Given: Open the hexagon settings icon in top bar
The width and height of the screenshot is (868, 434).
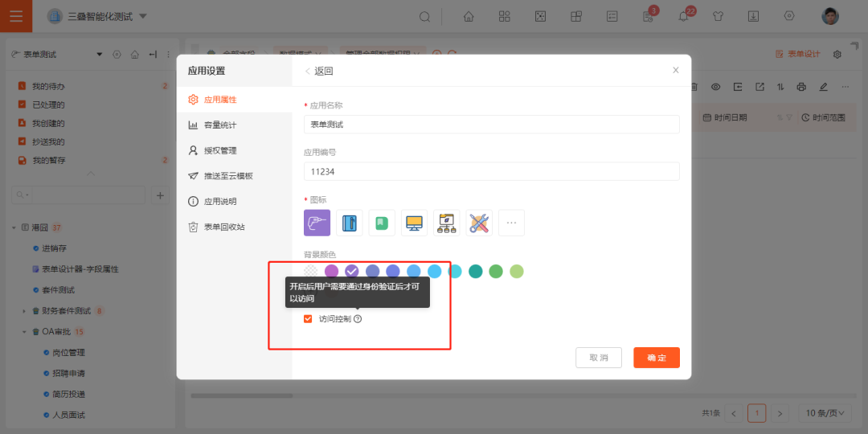Looking at the screenshot, I should (789, 16).
